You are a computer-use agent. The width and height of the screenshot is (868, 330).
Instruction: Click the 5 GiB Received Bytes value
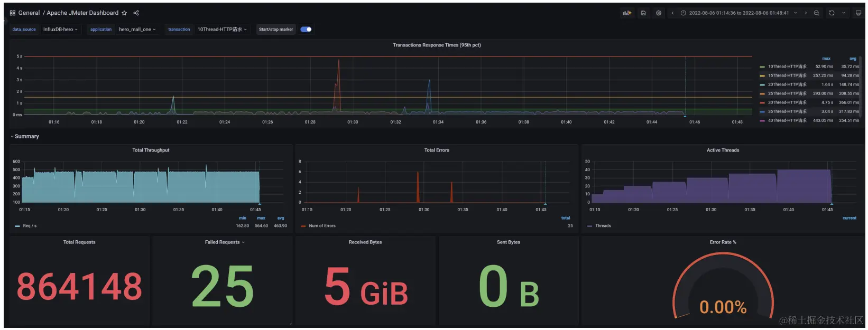point(366,287)
